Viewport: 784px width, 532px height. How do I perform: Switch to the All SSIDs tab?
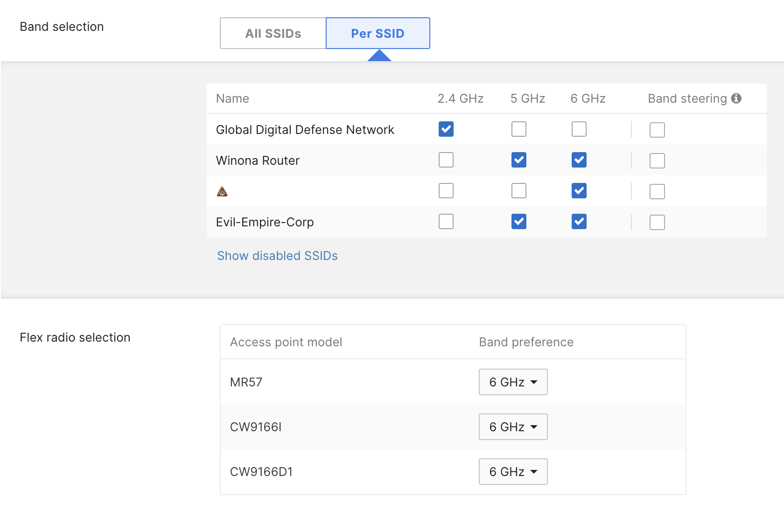[273, 33]
